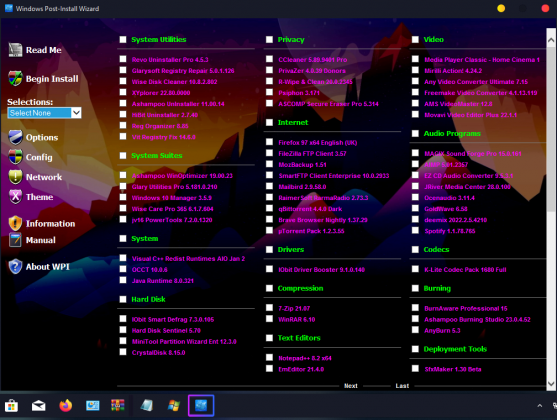Click the WinRAR books taskbar icon
The height and width of the screenshot is (420, 557).
[x=118, y=405]
